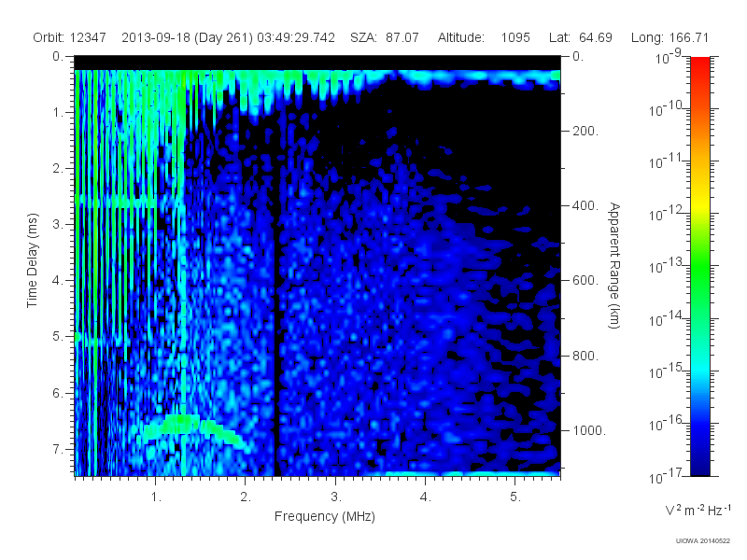Click the 1. tick on frequency axis
This screenshot has height=560, width=747.
tap(156, 497)
